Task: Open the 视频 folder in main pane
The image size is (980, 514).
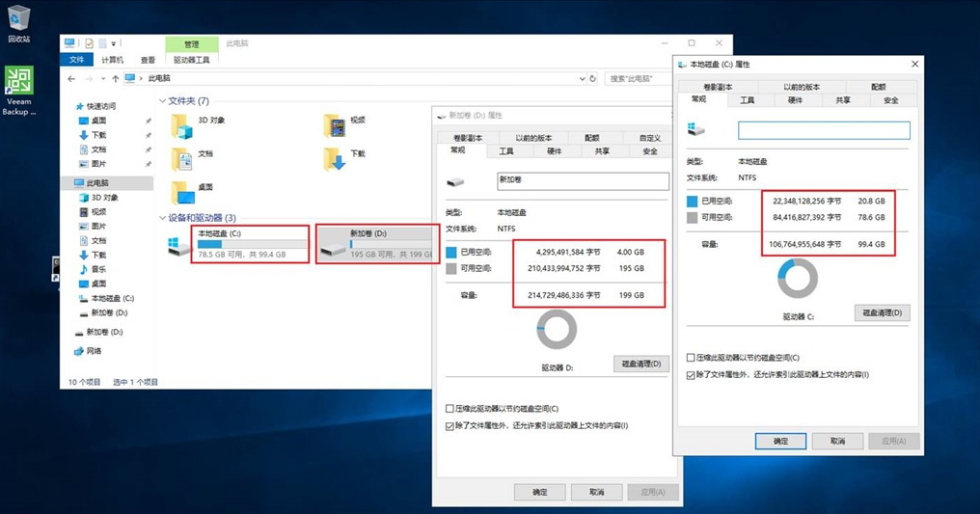Action: (x=334, y=125)
